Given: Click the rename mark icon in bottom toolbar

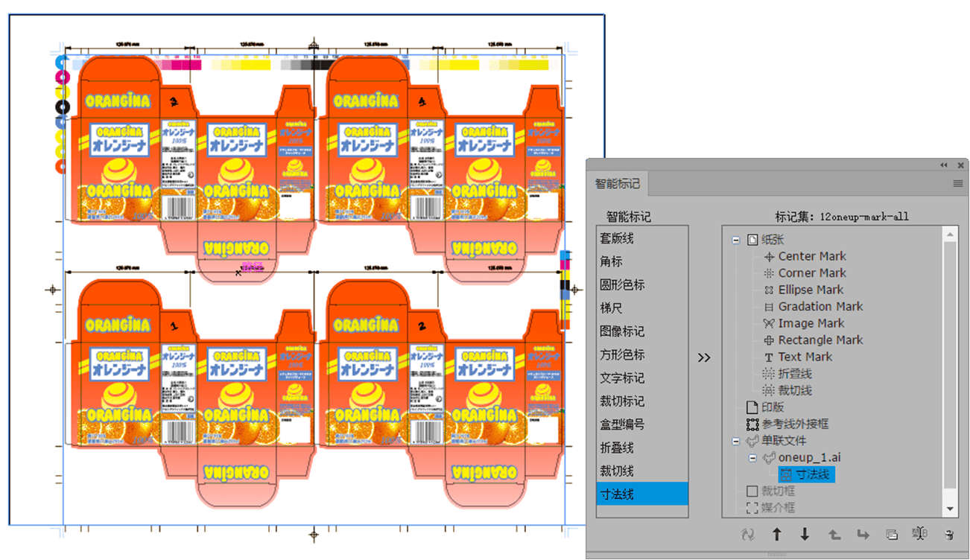Looking at the screenshot, I should (x=919, y=534).
